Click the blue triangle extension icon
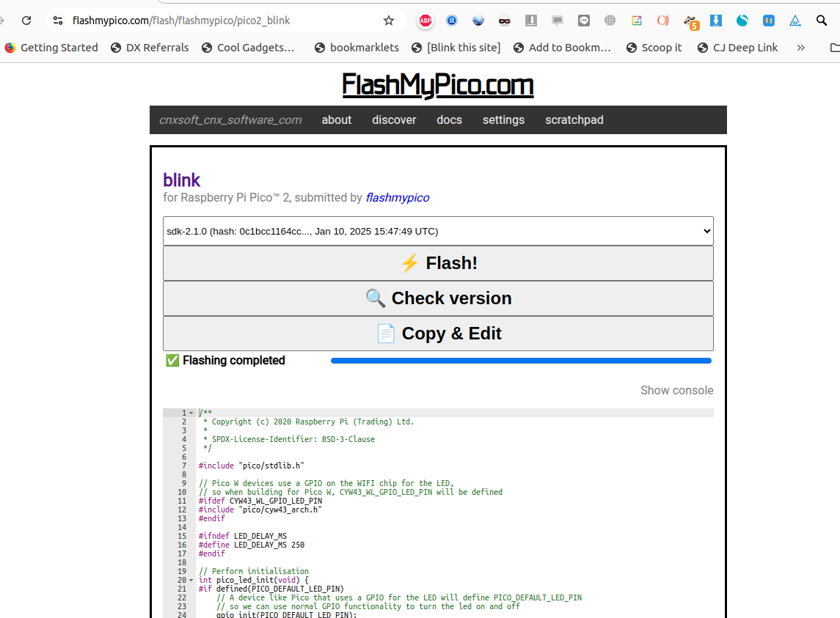The image size is (840, 618). (x=795, y=21)
